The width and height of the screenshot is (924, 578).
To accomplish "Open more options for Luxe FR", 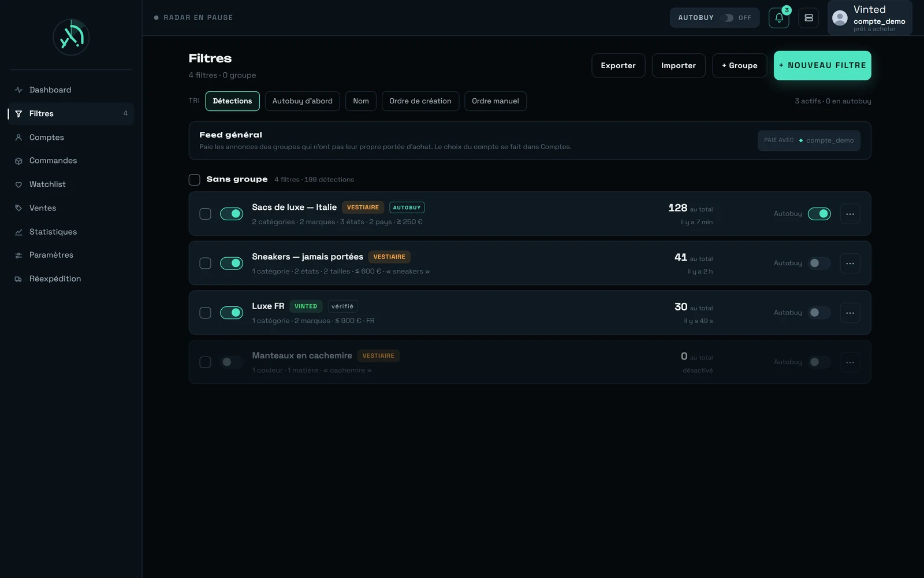I will (850, 313).
